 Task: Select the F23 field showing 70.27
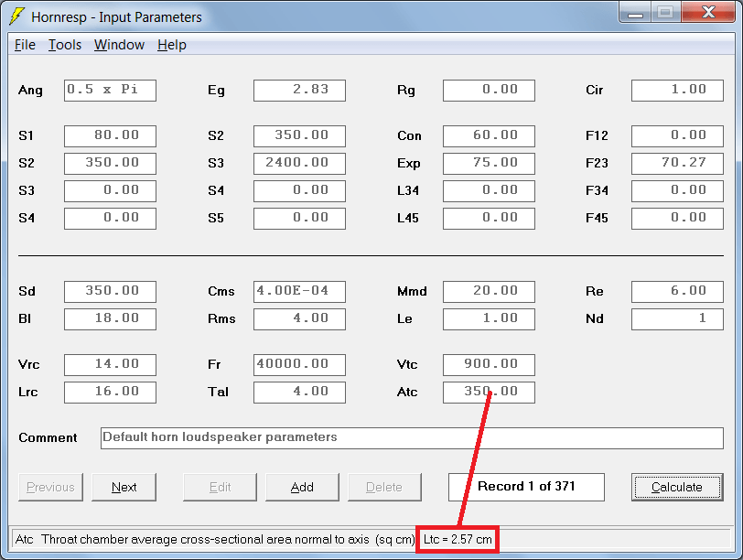tap(678, 164)
